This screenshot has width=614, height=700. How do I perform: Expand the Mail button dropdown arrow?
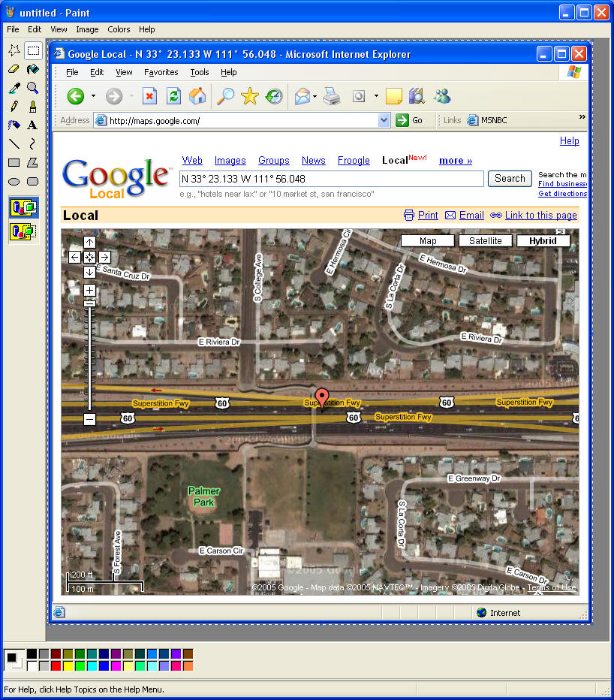point(315,96)
